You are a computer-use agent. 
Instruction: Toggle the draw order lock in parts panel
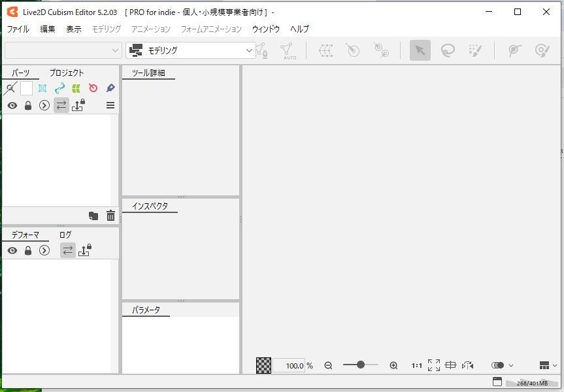pyautogui.click(x=78, y=105)
